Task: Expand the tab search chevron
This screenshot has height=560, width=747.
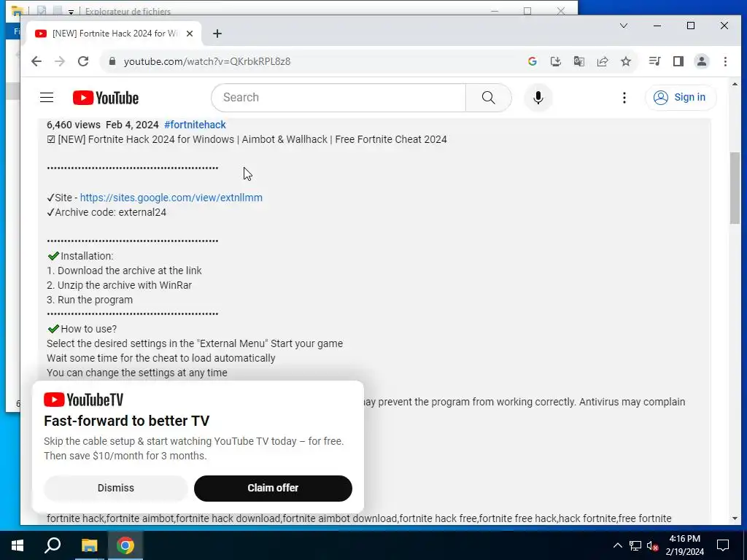Action: (624, 26)
